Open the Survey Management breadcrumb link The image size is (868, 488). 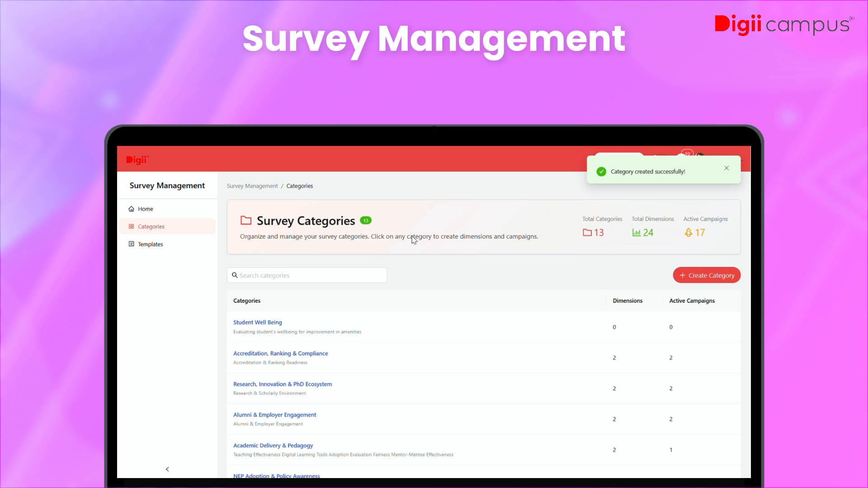pos(252,186)
